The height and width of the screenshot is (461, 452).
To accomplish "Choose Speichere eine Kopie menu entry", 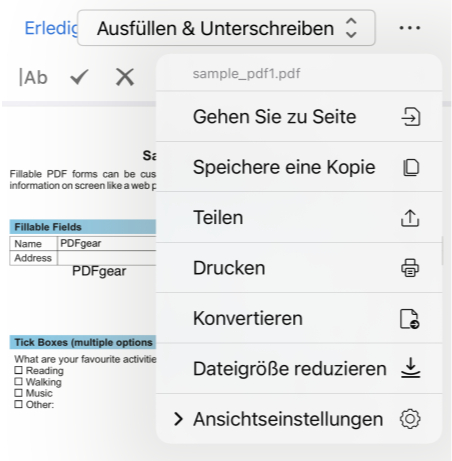I will tap(299, 167).
